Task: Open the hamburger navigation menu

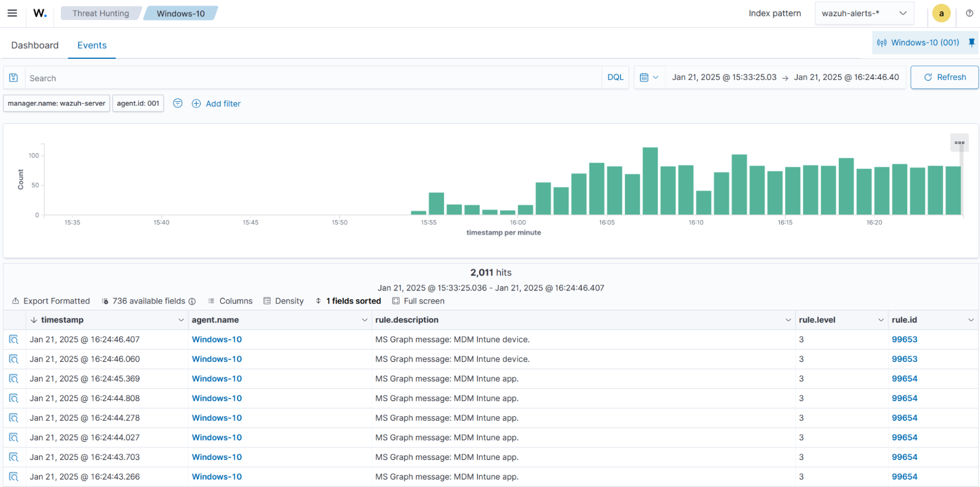Action: coord(12,13)
